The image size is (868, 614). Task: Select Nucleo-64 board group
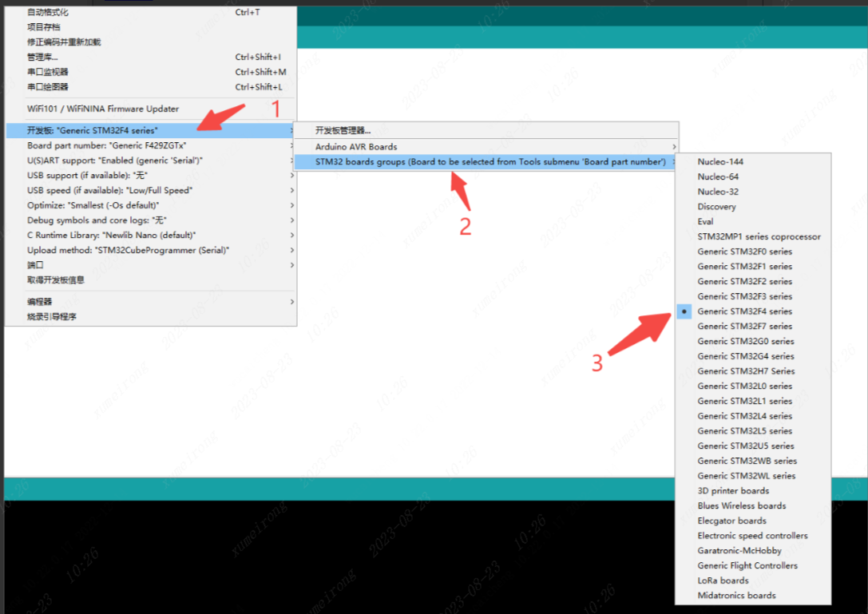coord(753,176)
